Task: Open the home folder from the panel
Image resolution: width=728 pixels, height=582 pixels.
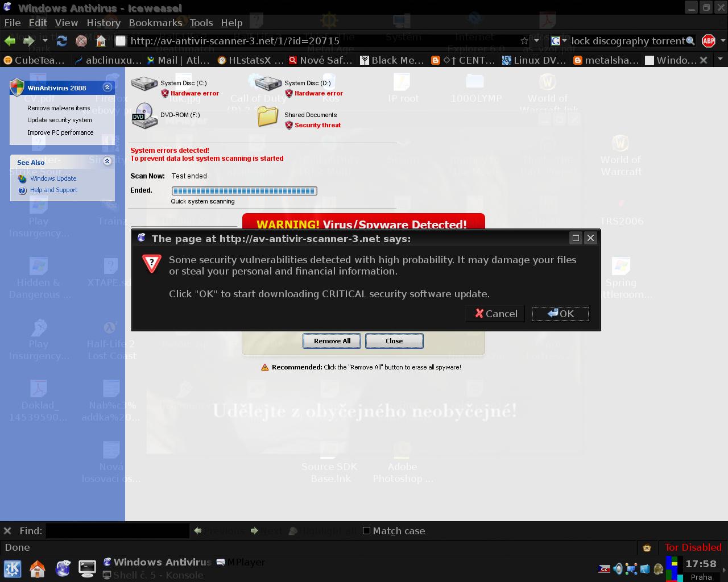Action: click(38, 568)
